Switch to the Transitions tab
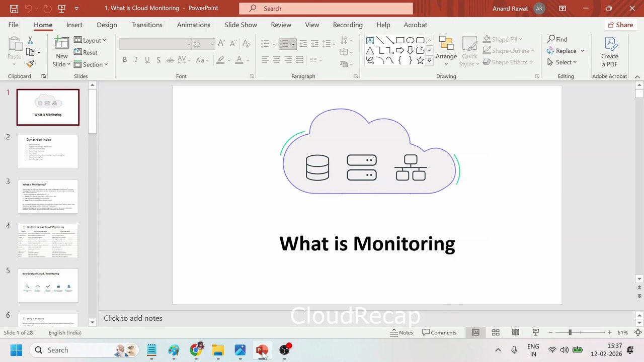This screenshot has width=644, height=362. (x=147, y=25)
